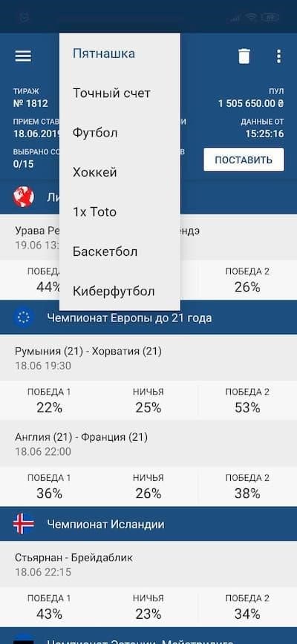This screenshot has width=297, height=644.
Task: Open the hamburger navigation menu
Action: point(23,56)
